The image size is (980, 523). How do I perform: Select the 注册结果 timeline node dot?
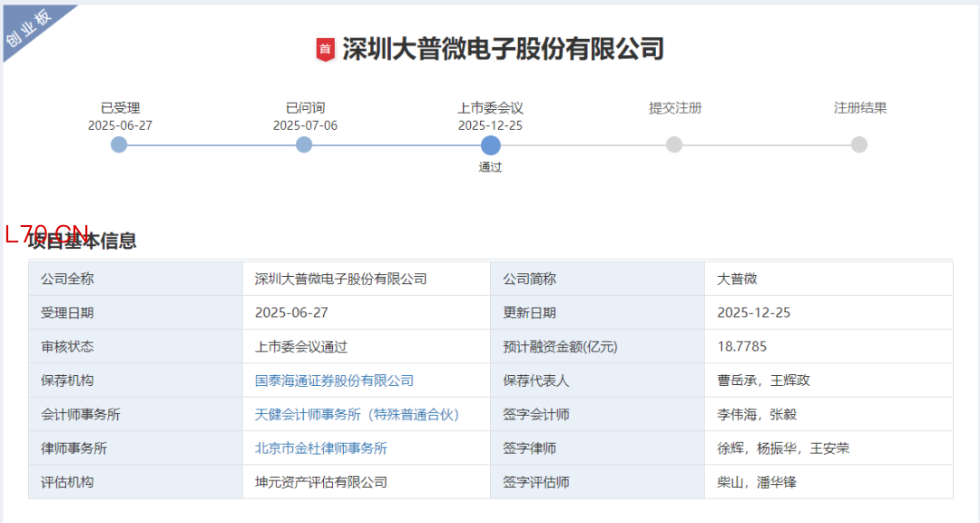point(859,145)
